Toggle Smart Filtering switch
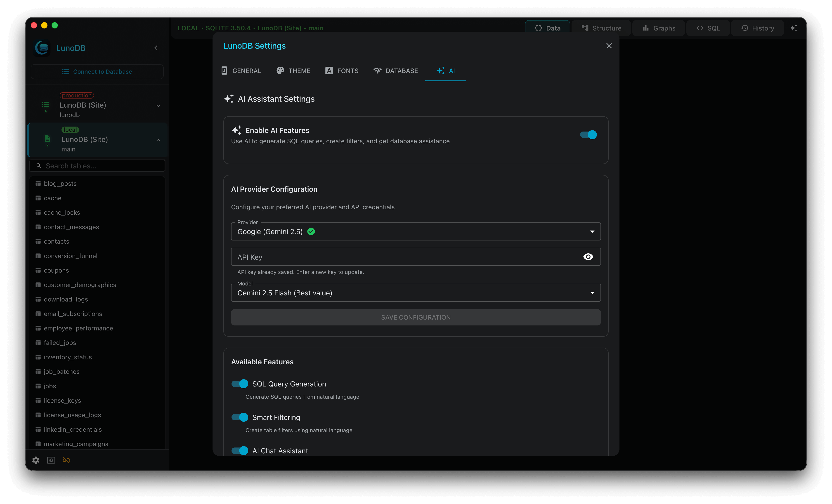832x504 pixels. (x=240, y=417)
